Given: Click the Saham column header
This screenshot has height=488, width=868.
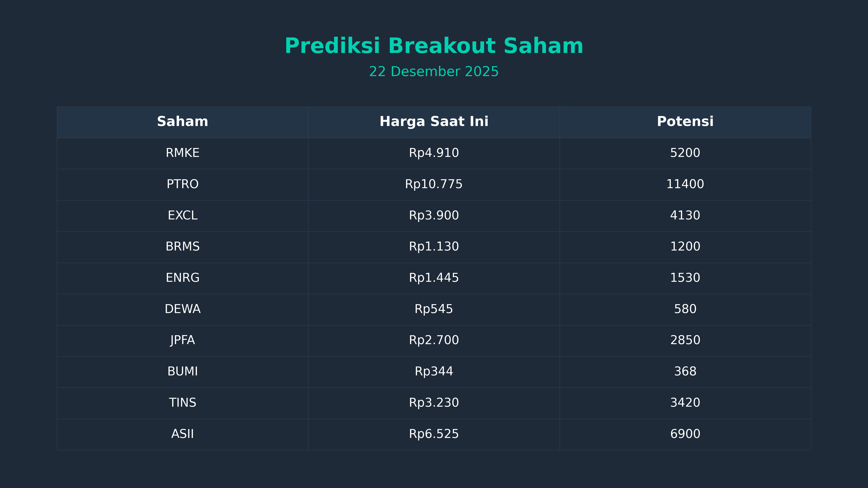Looking at the screenshot, I should click(x=182, y=122).
